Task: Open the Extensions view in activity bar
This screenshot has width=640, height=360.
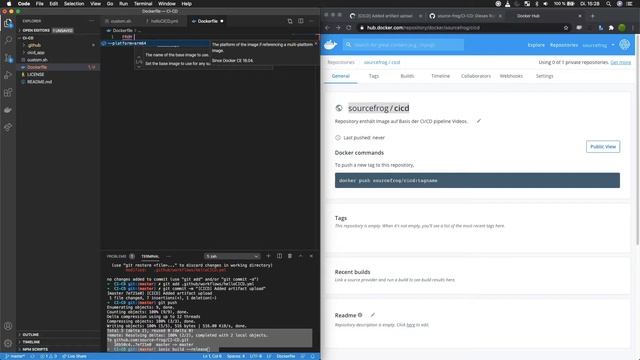Action: point(8,93)
